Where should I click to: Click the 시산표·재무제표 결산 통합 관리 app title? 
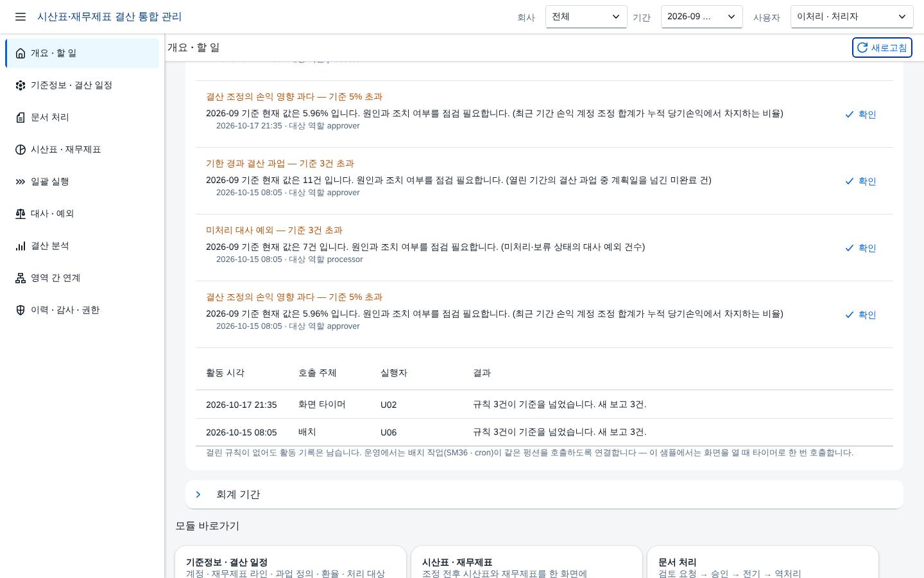click(x=109, y=17)
